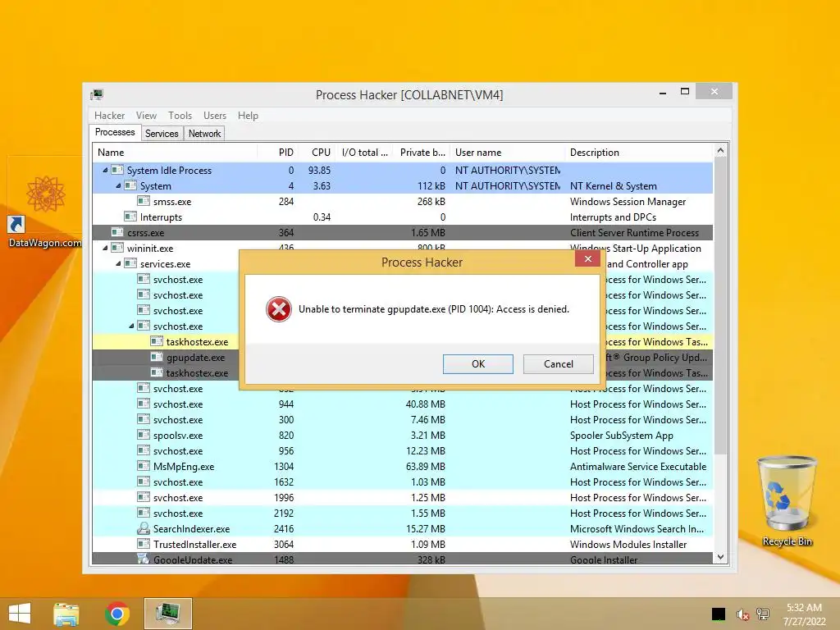The height and width of the screenshot is (630, 840).
Task: Open the Hacker menu
Action: [x=109, y=115]
